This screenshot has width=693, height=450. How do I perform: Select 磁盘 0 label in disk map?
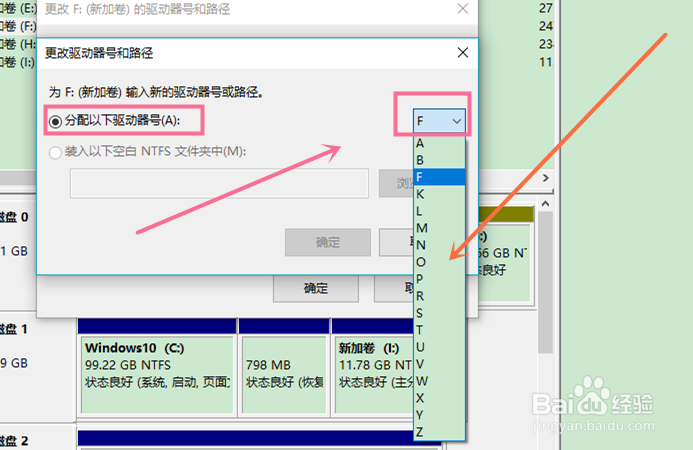[x=14, y=217]
